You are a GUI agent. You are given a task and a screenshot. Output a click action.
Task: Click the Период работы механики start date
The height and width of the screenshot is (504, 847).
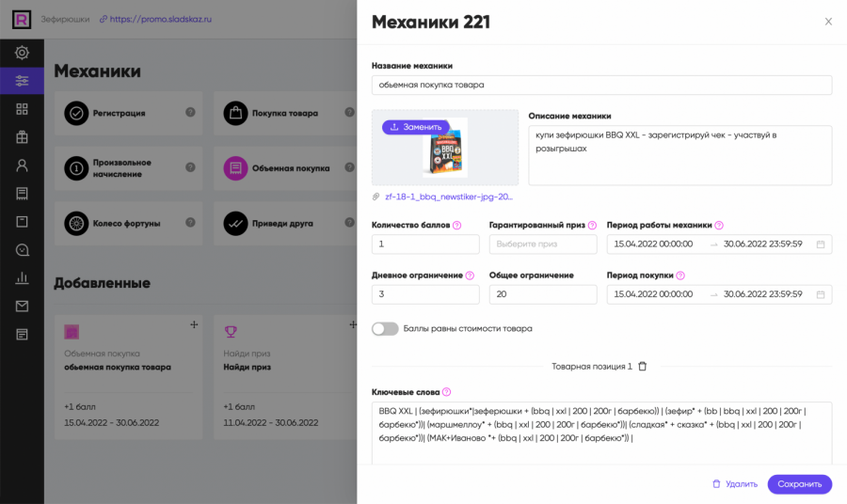tap(653, 244)
